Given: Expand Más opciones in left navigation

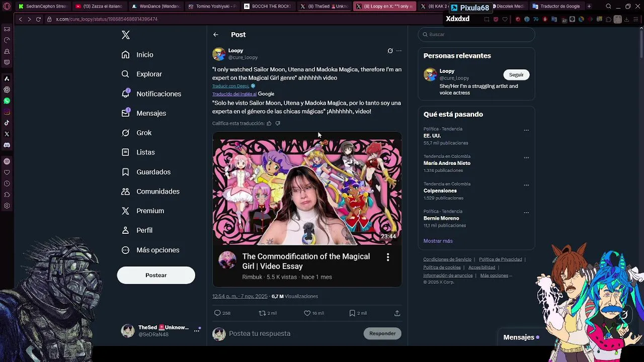Looking at the screenshot, I should (150, 250).
